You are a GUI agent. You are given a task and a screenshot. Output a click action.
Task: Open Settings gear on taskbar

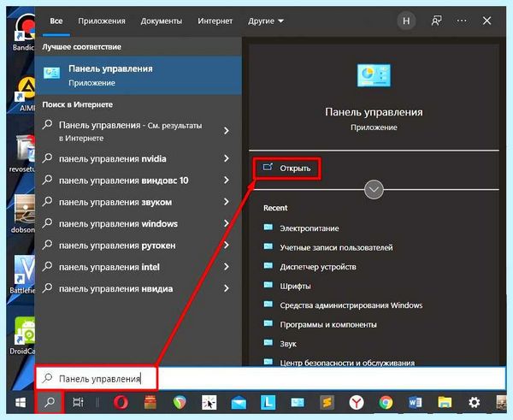tap(474, 402)
